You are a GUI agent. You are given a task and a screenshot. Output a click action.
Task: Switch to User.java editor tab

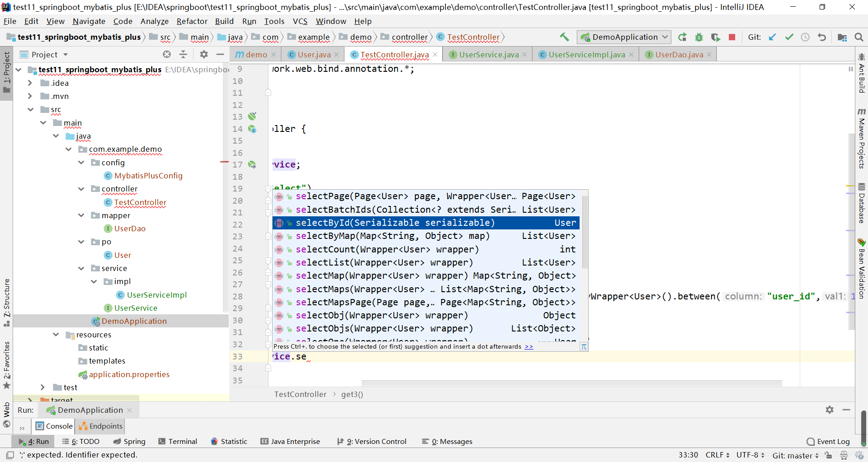pyautogui.click(x=313, y=55)
